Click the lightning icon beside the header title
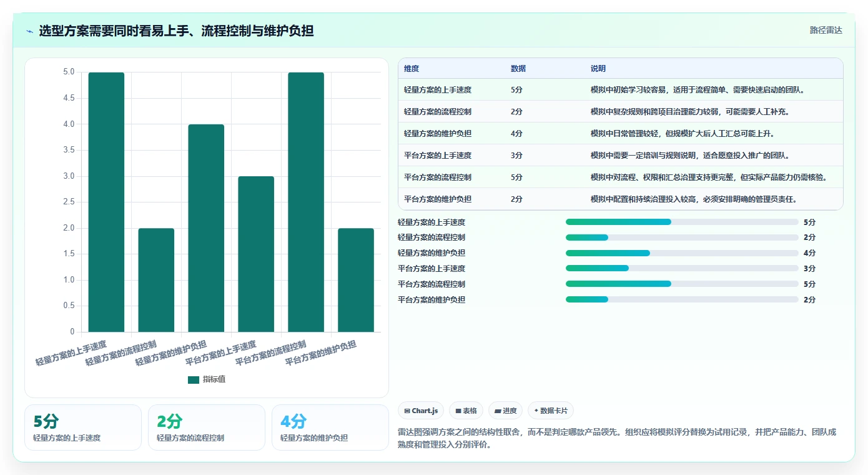 point(29,31)
